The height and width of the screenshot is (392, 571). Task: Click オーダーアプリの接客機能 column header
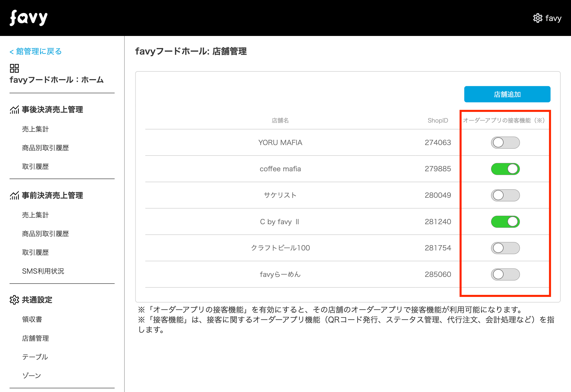[504, 121]
